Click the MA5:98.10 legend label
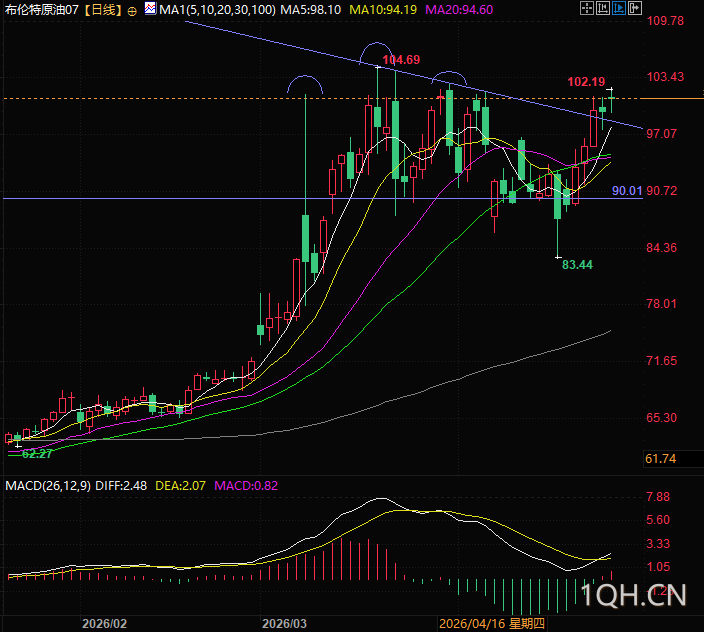Image resolution: width=704 pixels, height=632 pixels. [312, 10]
